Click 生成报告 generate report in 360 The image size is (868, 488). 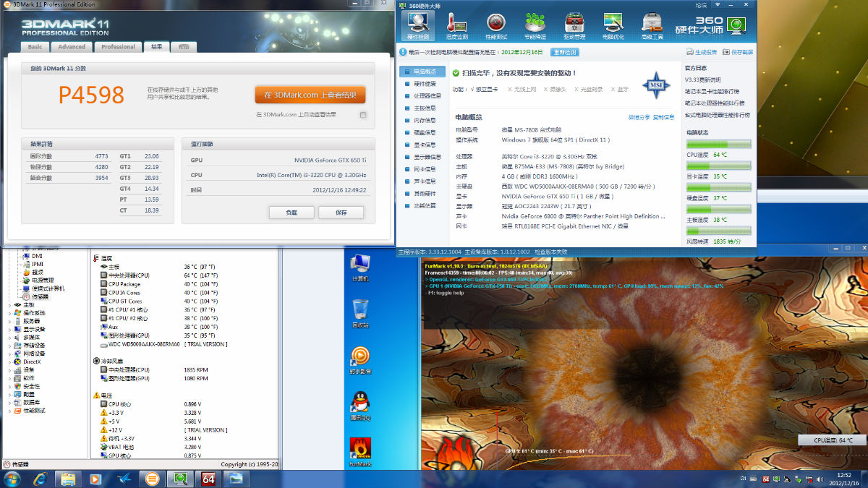702,52
